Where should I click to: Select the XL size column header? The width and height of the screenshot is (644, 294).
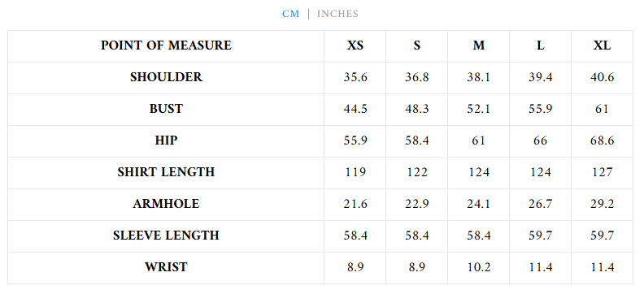pos(602,45)
